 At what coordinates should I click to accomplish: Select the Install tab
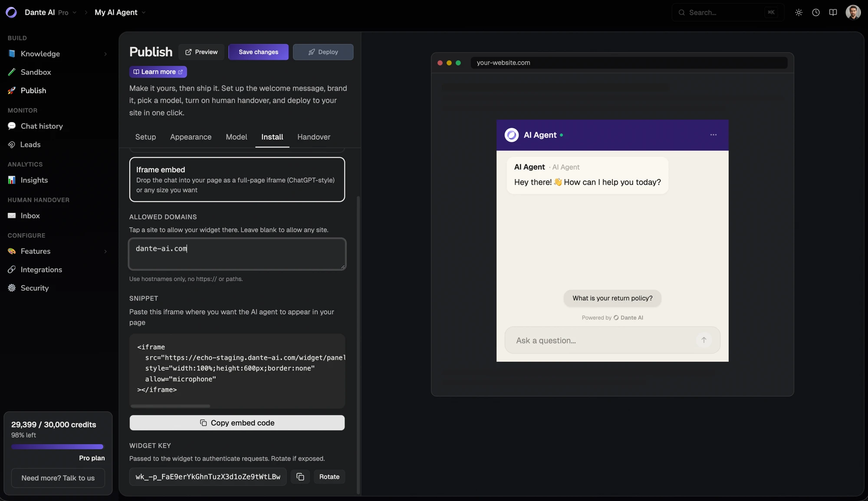(x=272, y=137)
